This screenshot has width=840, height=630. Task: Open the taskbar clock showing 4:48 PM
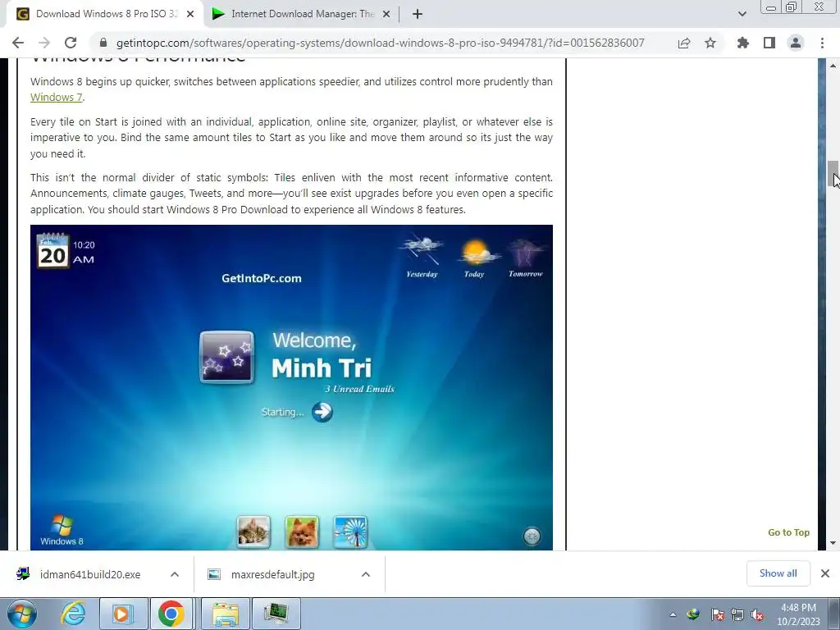point(799,614)
